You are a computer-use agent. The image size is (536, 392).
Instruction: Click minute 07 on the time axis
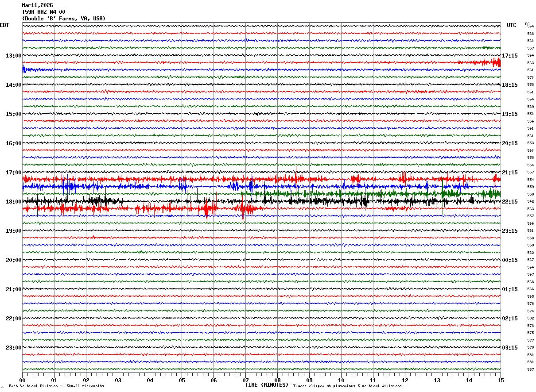(x=245, y=380)
